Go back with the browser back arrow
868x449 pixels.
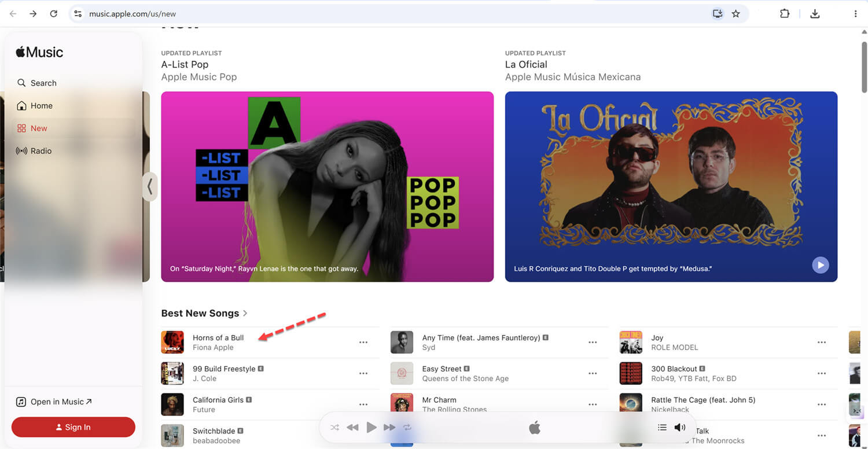[x=13, y=14]
